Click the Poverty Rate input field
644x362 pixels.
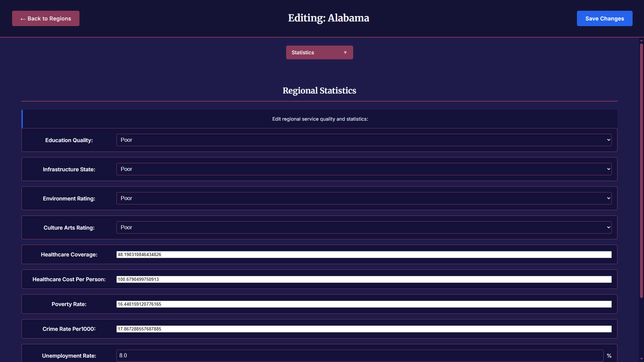tap(364, 304)
